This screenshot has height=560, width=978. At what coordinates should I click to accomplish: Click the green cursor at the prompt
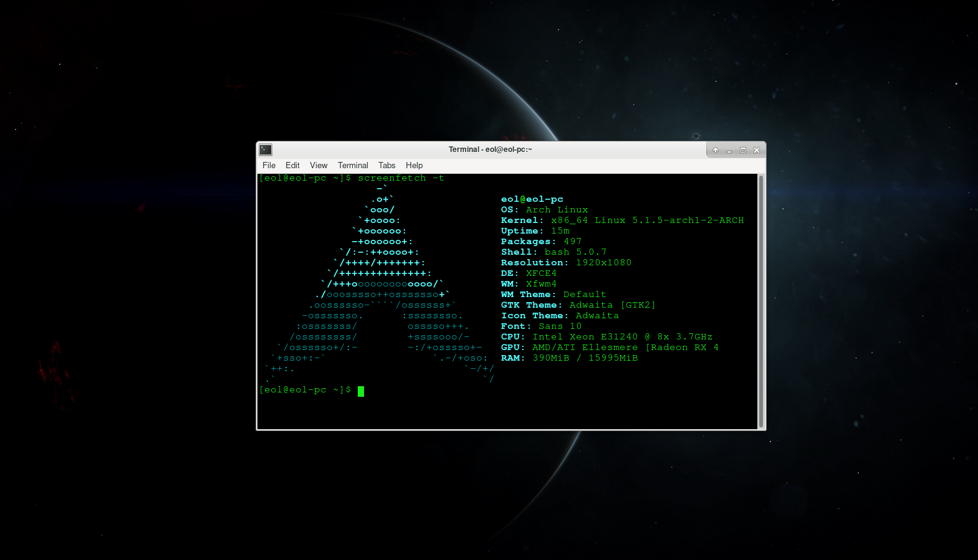pyautogui.click(x=361, y=391)
